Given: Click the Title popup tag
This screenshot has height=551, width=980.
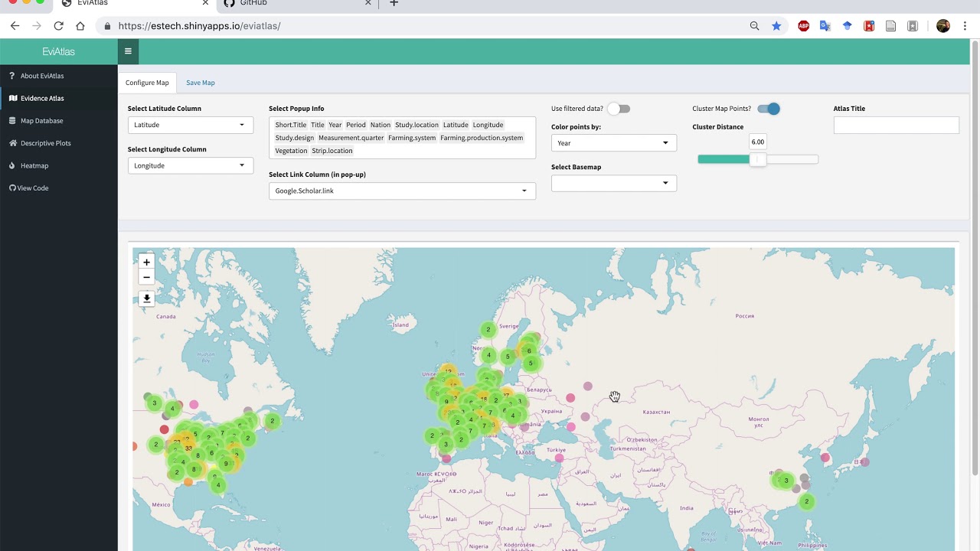Looking at the screenshot, I should [318, 125].
